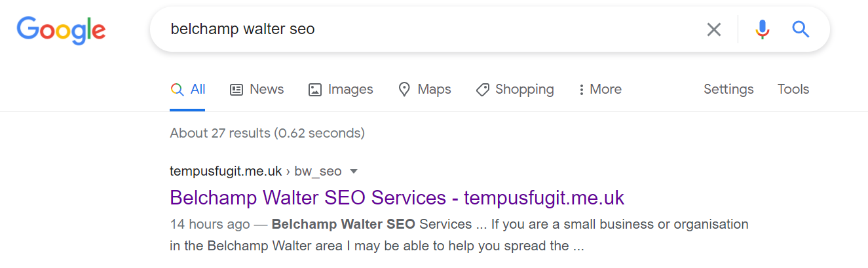Start voice search with the microphone icon
The width and height of the screenshot is (868, 268).
(x=762, y=29)
